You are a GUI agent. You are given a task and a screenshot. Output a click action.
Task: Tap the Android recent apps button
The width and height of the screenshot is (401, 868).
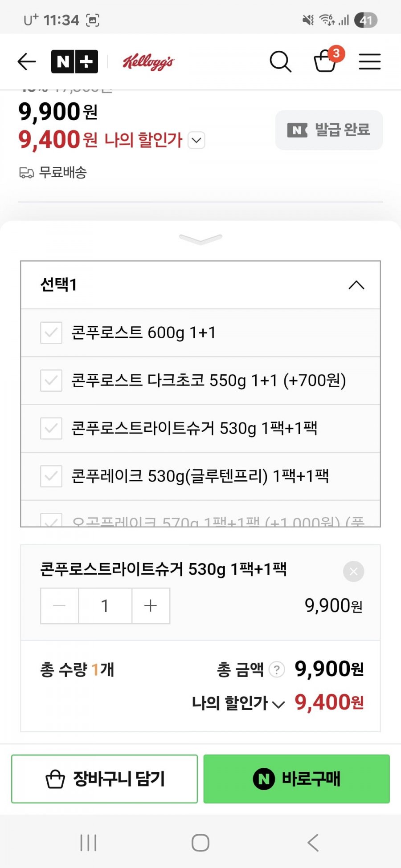pos(88,843)
